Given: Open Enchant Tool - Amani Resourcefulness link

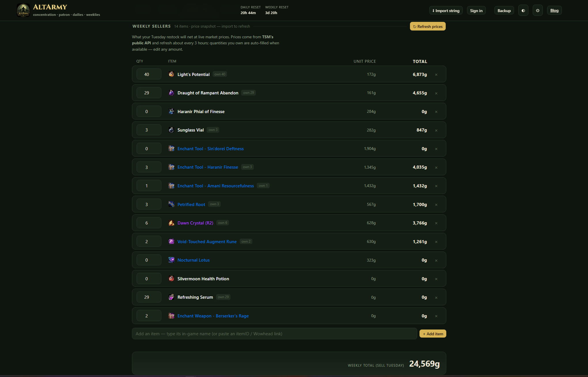Looking at the screenshot, I should click(215, 186).
